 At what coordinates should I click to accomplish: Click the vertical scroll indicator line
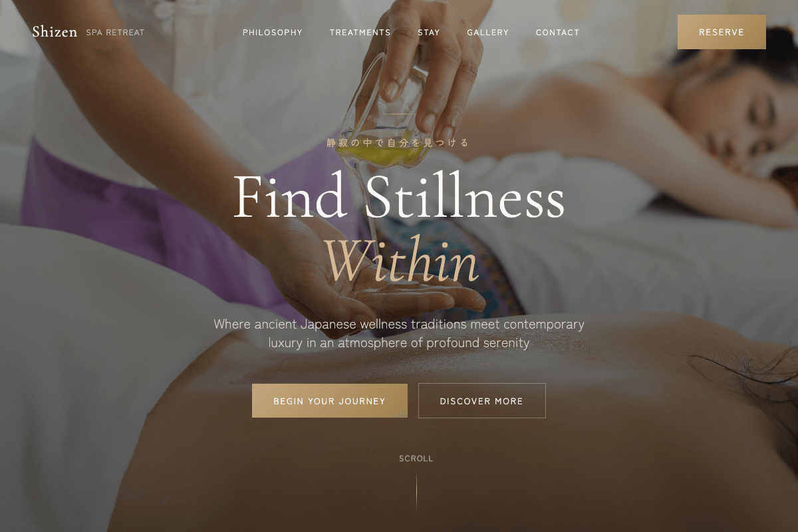tap(416, 491)
